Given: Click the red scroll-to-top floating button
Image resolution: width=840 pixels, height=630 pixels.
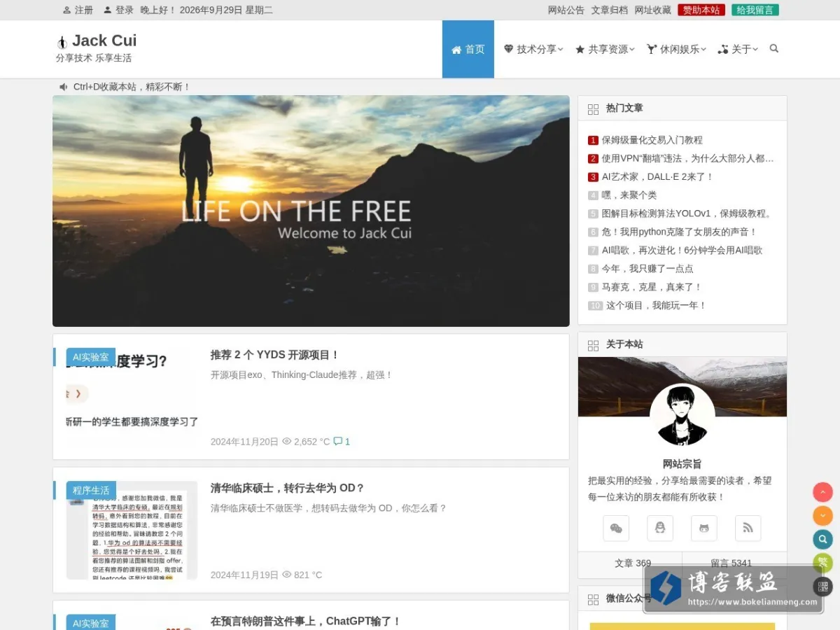Looking at the screenshot, I should pyautogui.click(x=822, y=492).
